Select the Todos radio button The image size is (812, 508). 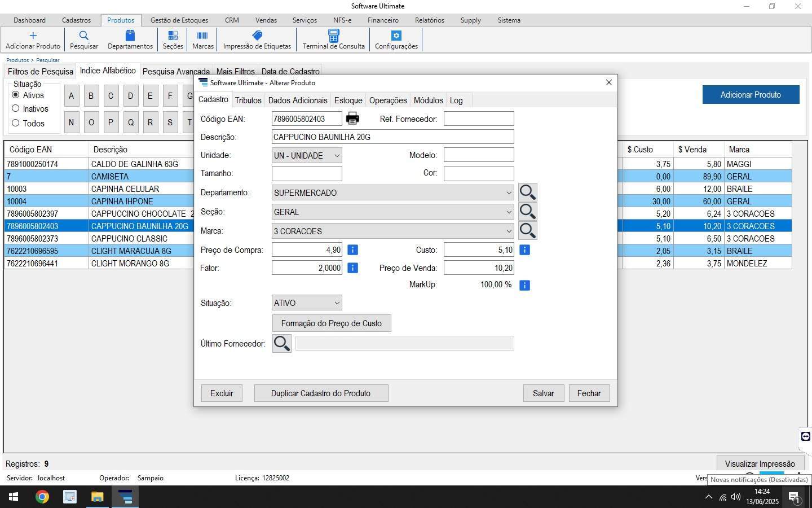click(x=16, y=122)
